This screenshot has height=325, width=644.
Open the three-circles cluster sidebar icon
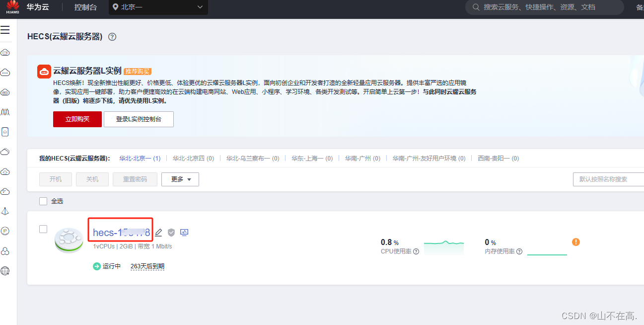[x=5, y=251]
